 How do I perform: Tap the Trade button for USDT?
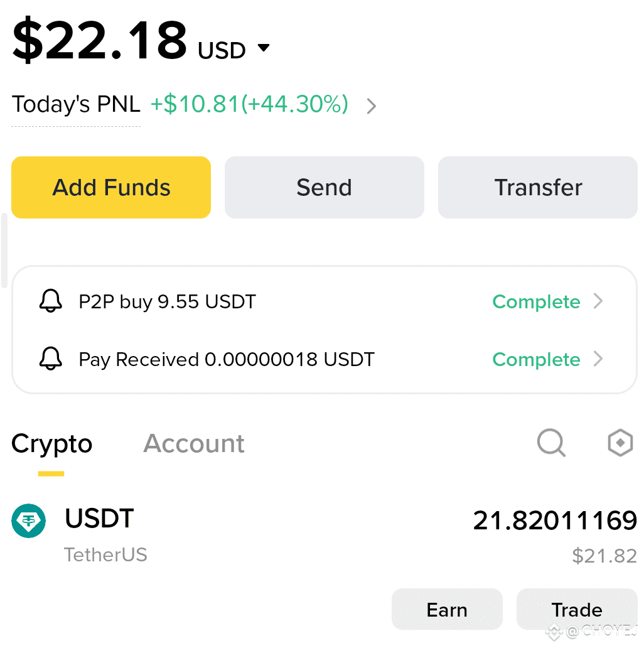click(x=577, y=609)
